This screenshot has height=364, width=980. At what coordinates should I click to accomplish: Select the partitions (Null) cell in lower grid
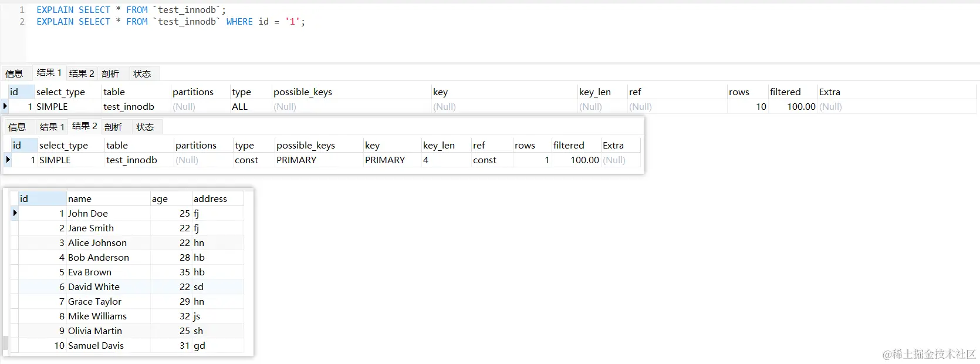pos(204,160)
